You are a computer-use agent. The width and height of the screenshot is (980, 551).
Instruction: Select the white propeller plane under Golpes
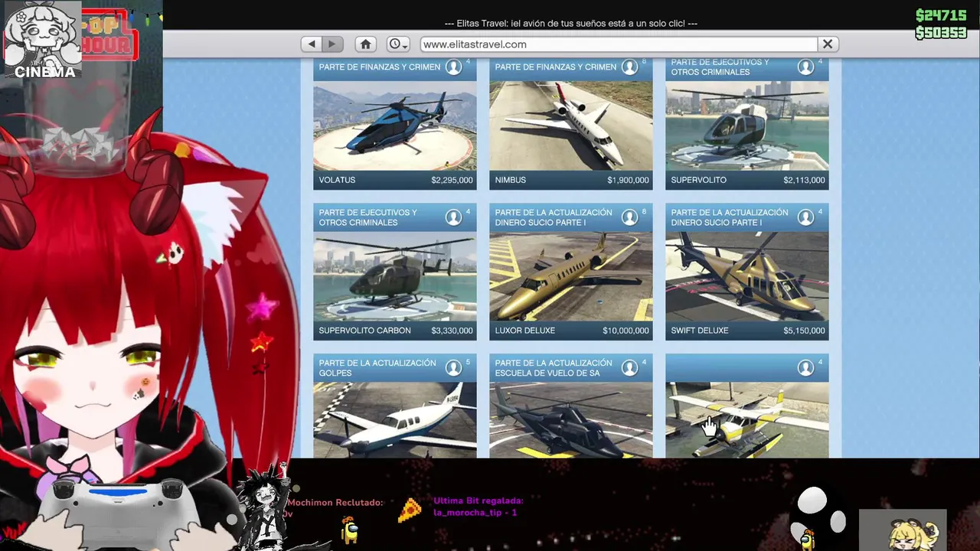(x=395, y=420)
